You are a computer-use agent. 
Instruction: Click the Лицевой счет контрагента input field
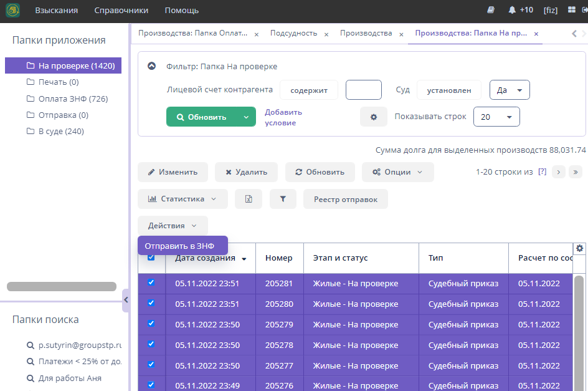pos(363,90)
